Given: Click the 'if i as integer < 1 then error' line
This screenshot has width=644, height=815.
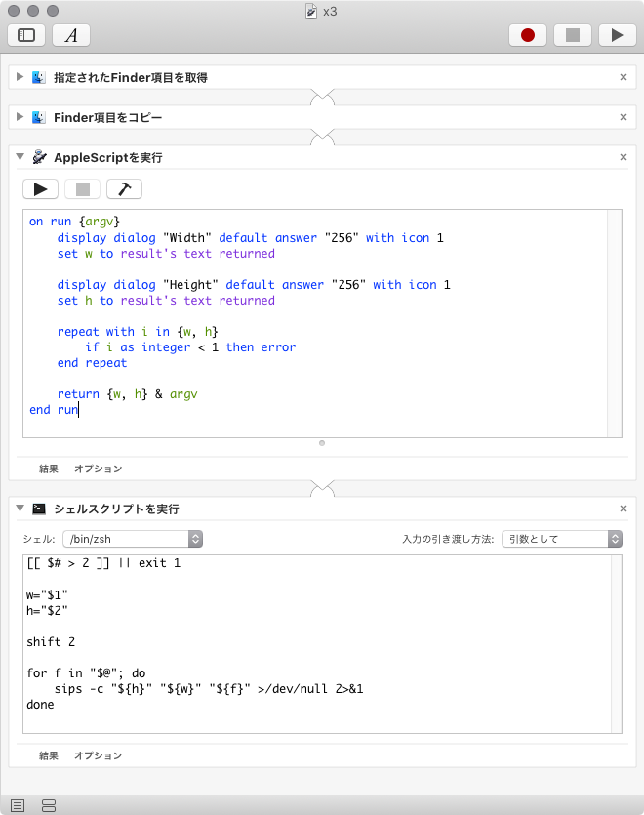Looking at the screenshot, I should 190,347.
